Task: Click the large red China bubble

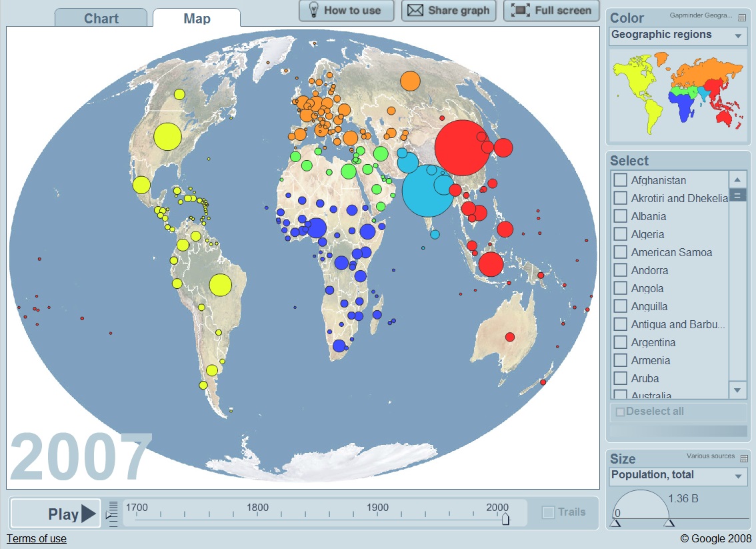Action: tap(463, 147)
